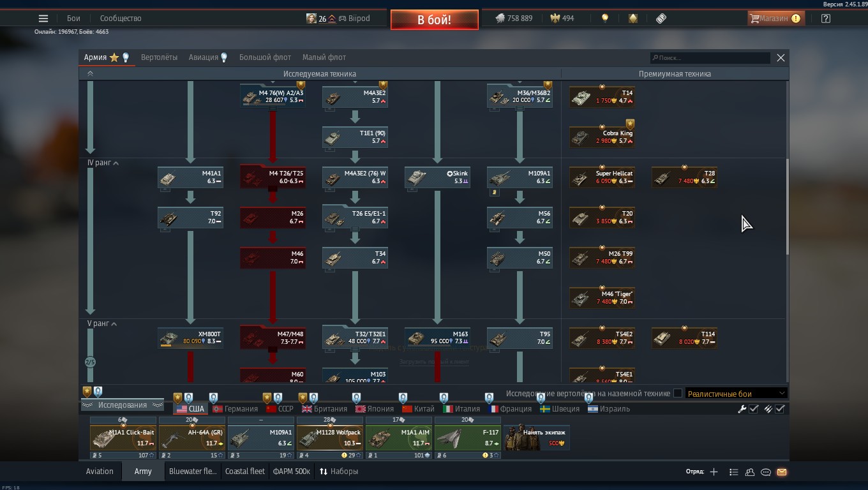Open the hamburger main menu

43,19
